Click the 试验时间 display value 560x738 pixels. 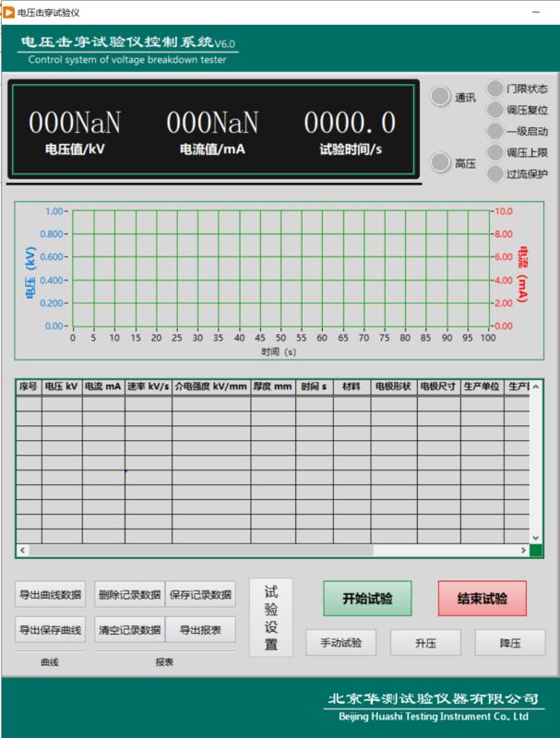point(350,123)
